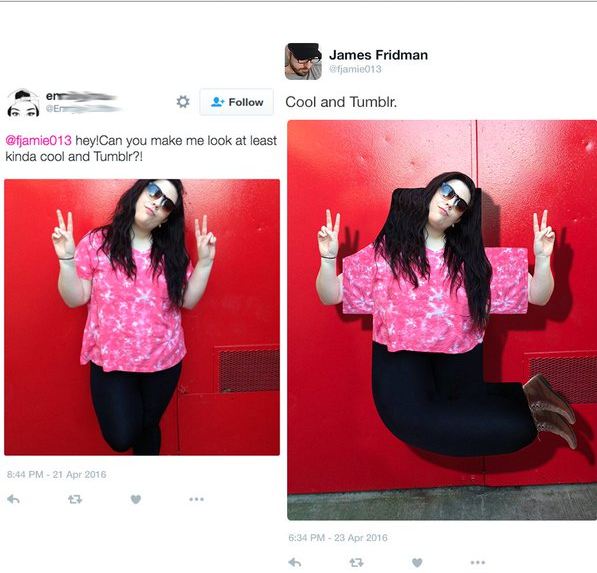Open more options dots on Fridman's tweet

click(478, 562)
